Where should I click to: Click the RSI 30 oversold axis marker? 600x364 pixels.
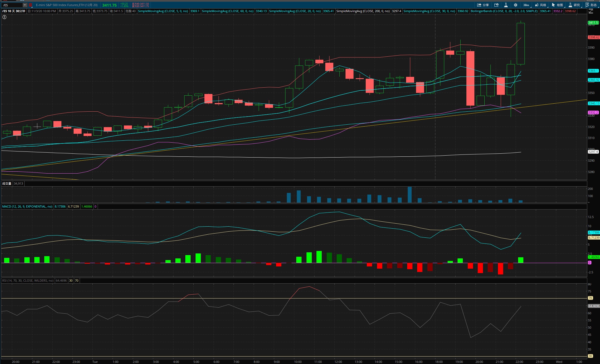pos(590,356)
